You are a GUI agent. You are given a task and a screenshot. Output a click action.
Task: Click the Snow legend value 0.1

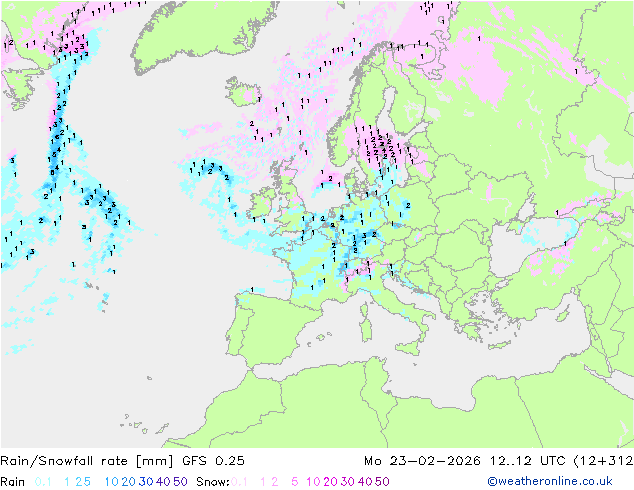tap(239, 482)
